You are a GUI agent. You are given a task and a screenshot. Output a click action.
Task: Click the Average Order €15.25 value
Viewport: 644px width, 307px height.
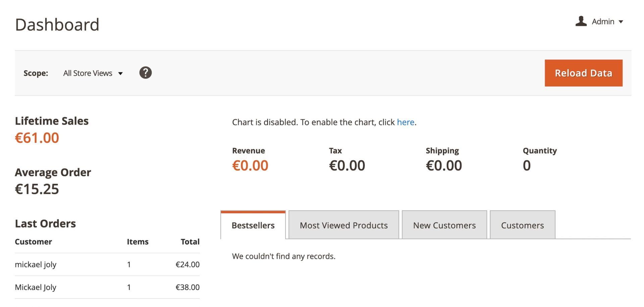(37, 189)
